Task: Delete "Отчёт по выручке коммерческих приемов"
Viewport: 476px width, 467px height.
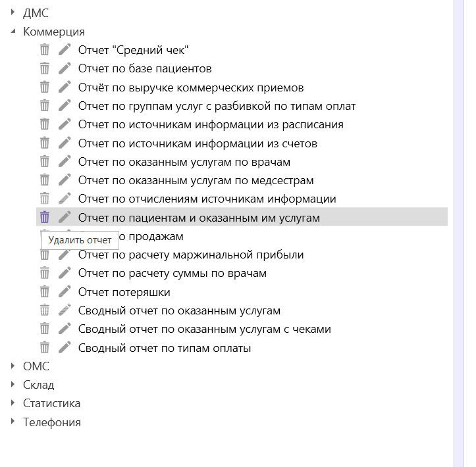Action: click(45, 87)
